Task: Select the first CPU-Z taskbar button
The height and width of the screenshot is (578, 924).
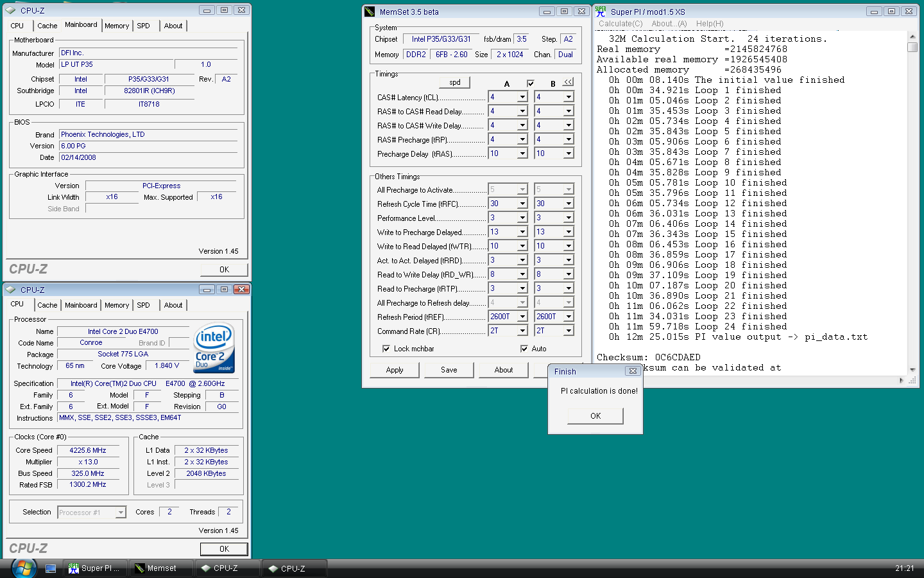Action: 228,568
